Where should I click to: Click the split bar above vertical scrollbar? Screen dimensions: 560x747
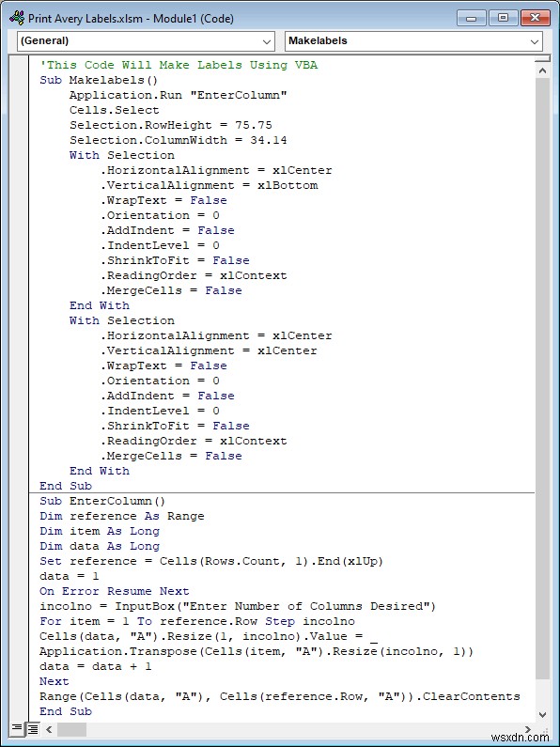542,59
